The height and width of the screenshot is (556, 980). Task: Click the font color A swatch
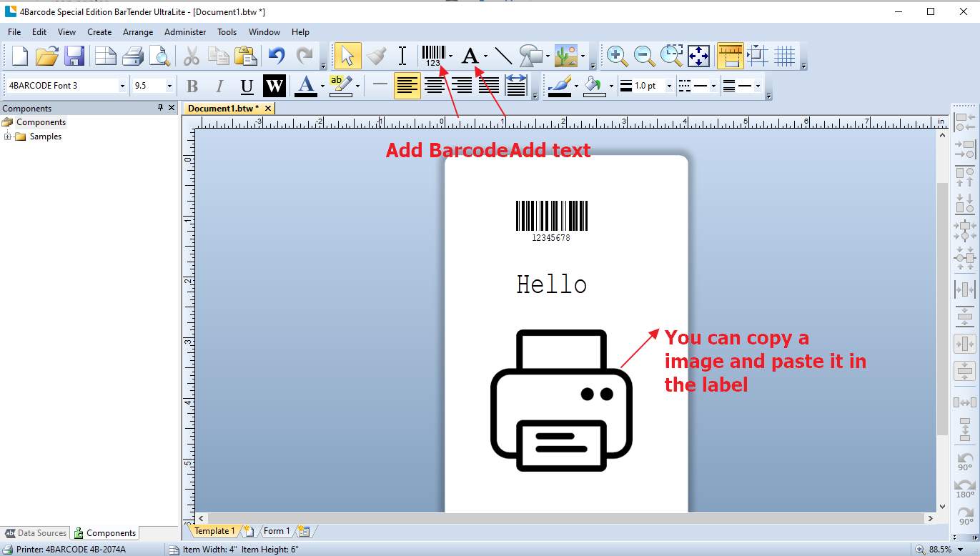click(x=306, y=86)
